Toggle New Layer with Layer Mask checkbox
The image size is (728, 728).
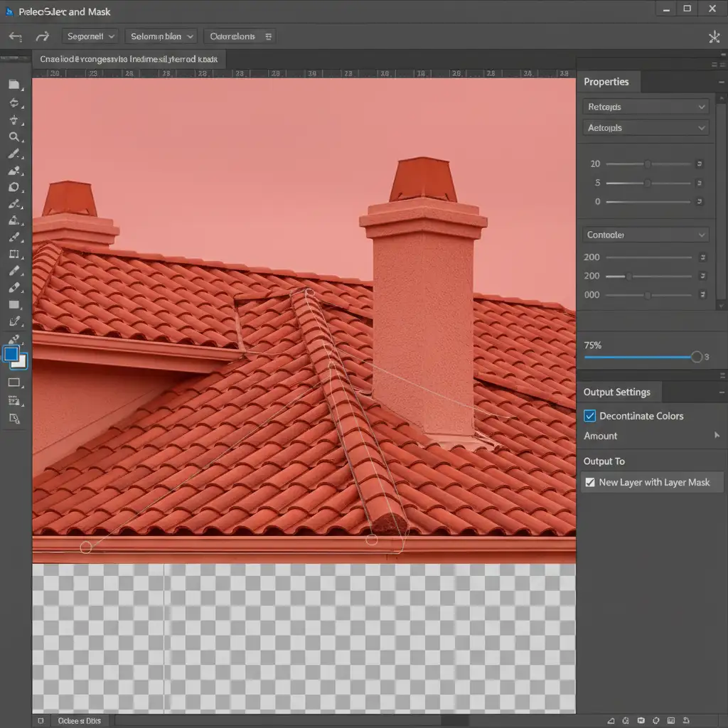(590, 482)
